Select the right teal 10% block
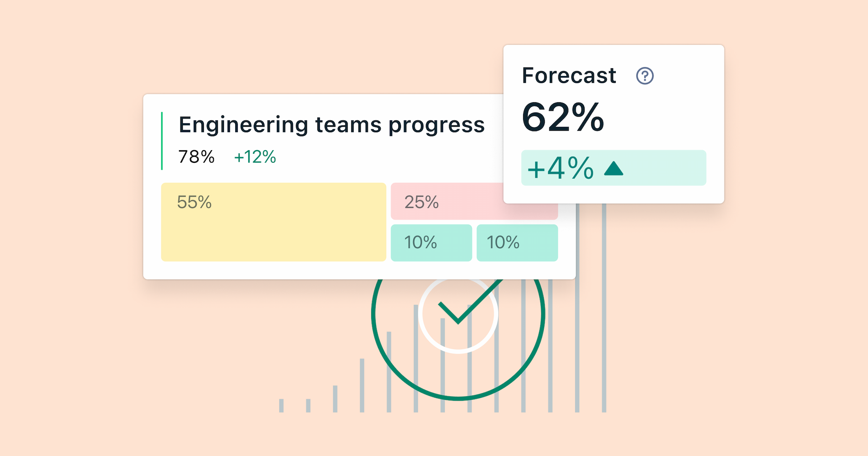 [x=517, y=242]
